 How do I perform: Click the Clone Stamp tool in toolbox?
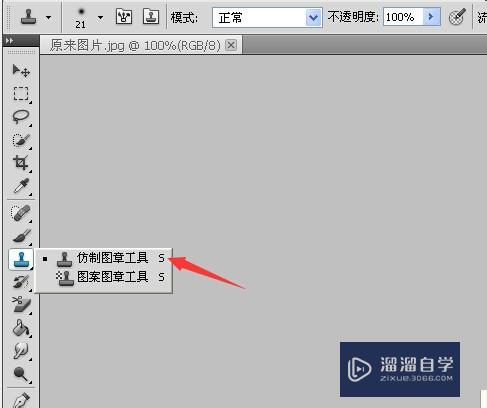pyautogui.click(x=21, y=259)
